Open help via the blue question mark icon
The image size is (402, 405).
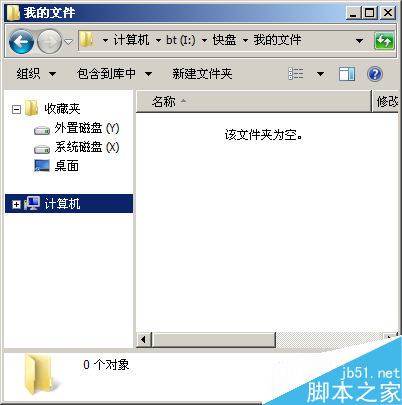point(375,74)
